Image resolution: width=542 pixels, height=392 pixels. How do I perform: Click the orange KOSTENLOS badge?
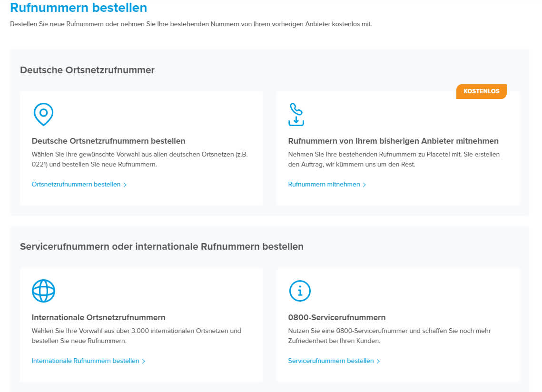[481, 91]
